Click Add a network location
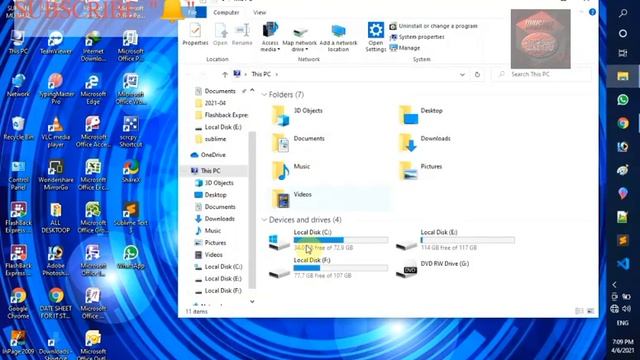Screen dimensions: 640x360 338,38
